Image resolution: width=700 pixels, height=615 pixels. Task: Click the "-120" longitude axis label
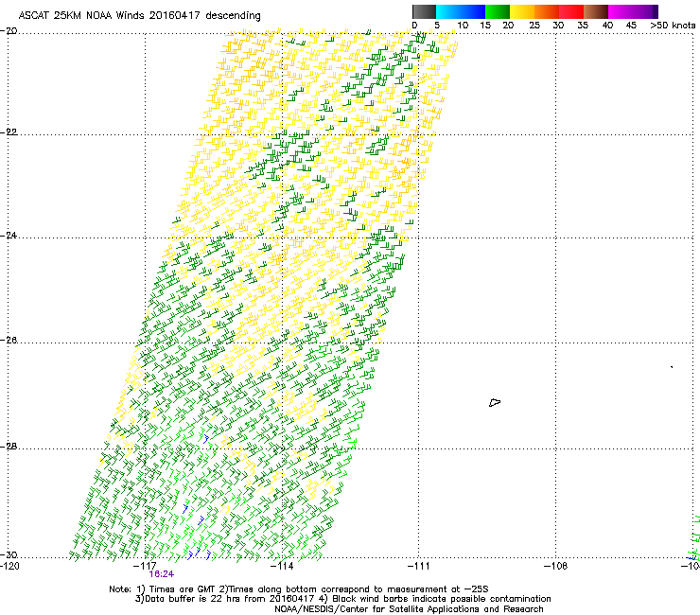point(10,566)
